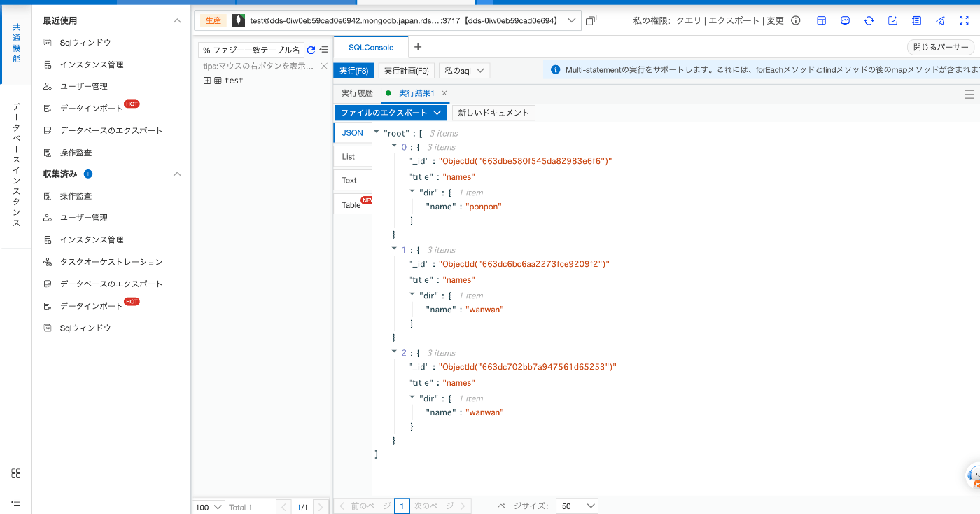Select データベースインスタンス vertical sidebar tab
The height and width of the screenshot is (514, 980).
point(16,165)
